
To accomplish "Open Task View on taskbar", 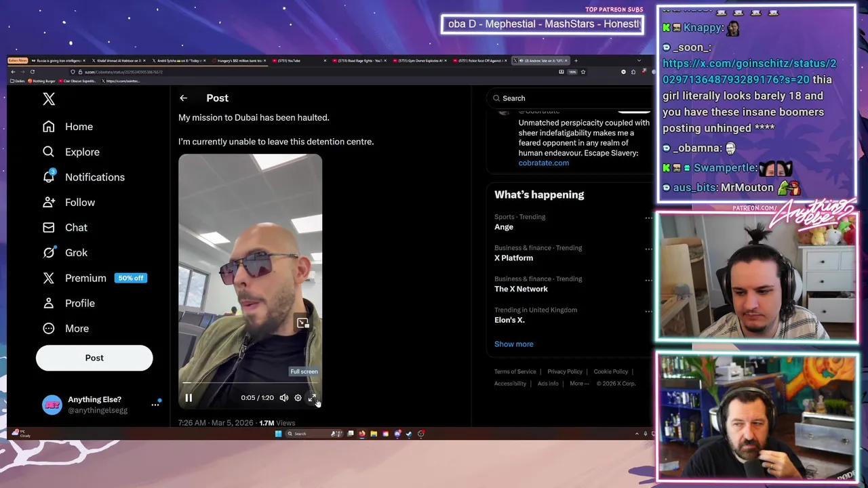I will pos(351,434).
